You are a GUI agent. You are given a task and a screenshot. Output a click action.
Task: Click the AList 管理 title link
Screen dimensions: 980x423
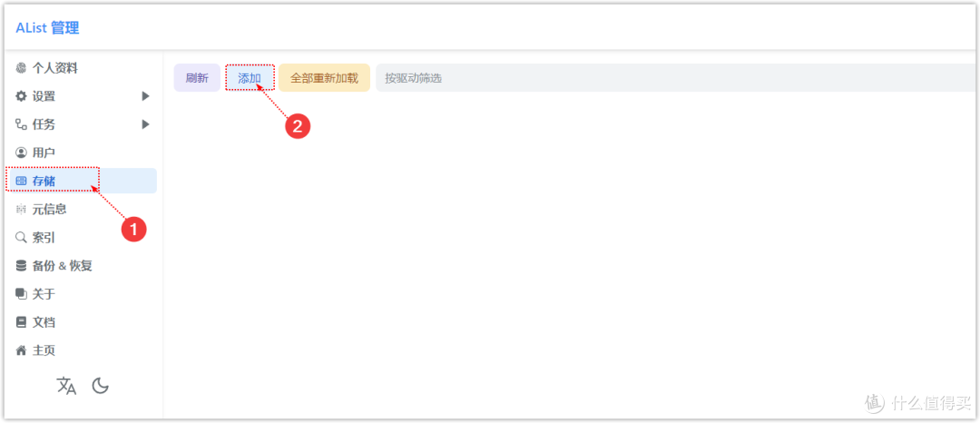pos(47,27)
